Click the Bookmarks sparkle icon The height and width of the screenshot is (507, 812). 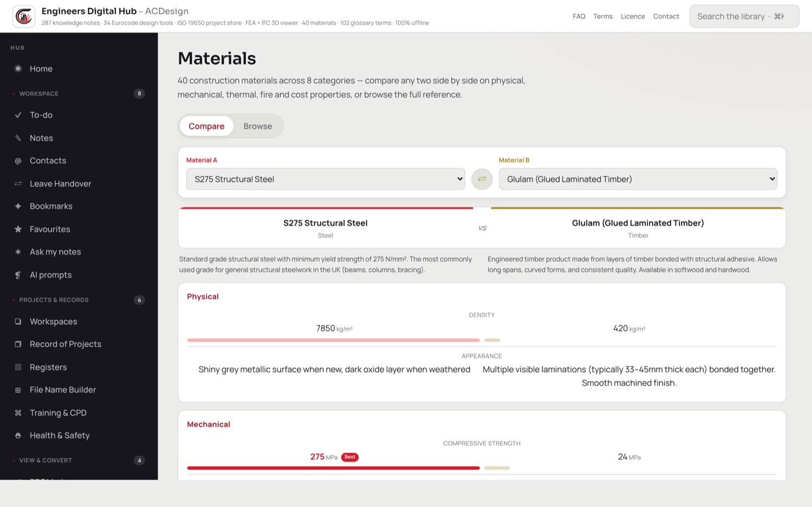[18, 206]
